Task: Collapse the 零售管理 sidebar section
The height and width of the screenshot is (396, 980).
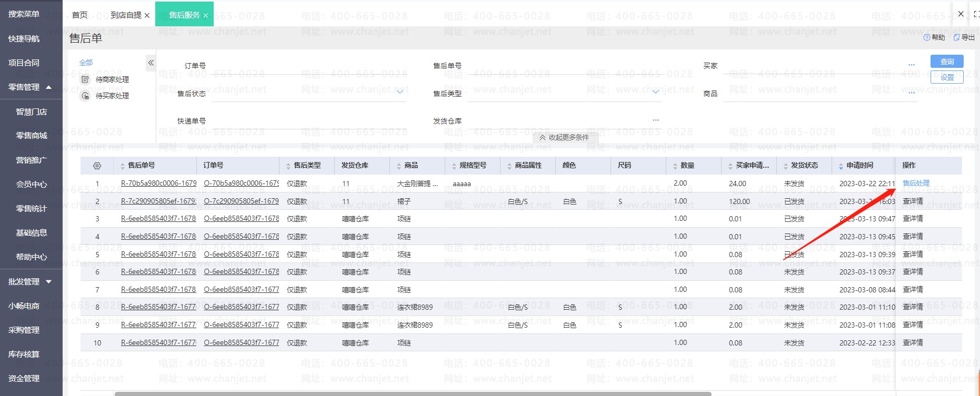Action: coord(31,87)
